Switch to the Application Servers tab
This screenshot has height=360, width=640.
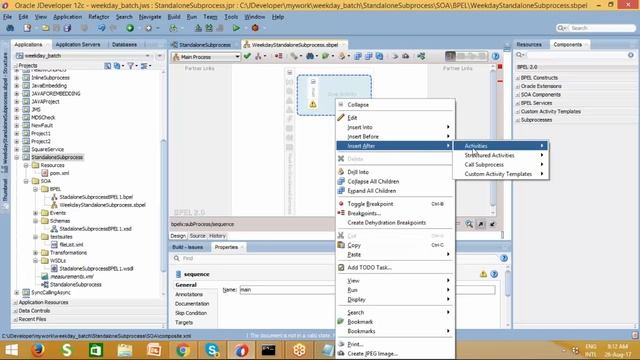coord(78,44)
